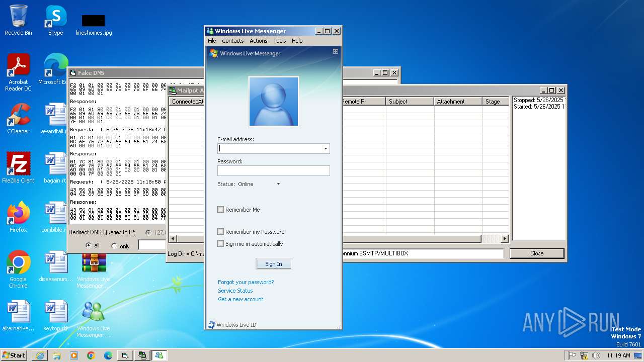Open the Status Online dropdown
644x362 pixels.
[278, 184]
